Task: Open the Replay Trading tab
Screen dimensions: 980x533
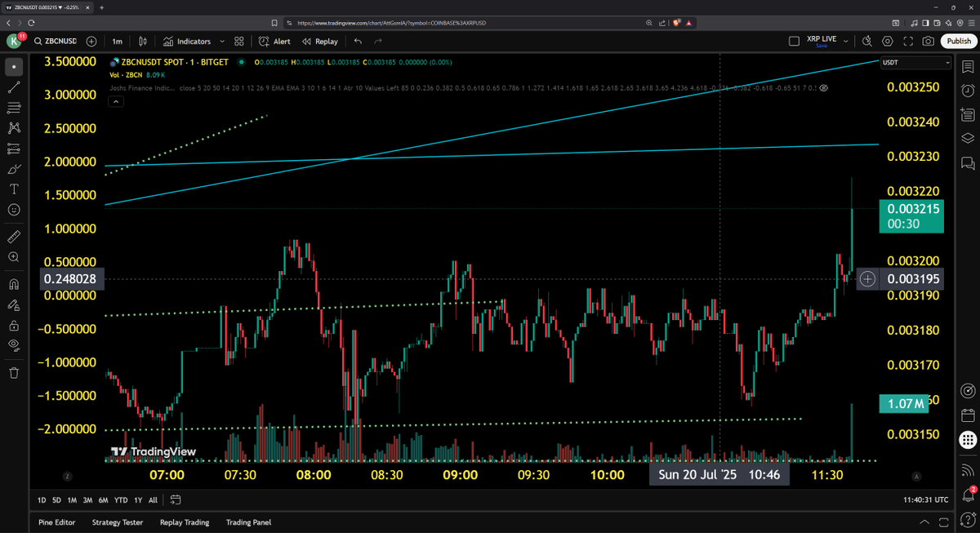Action: coord(185,522)
